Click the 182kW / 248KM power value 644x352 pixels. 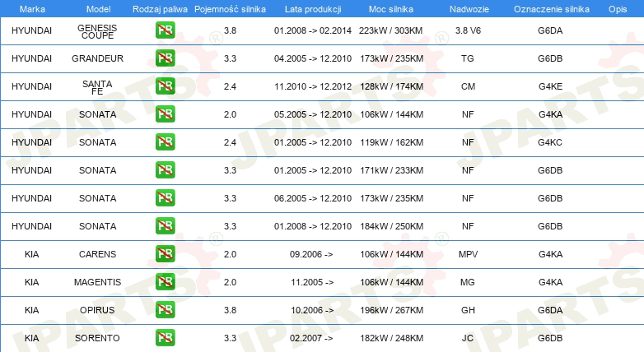391,338
